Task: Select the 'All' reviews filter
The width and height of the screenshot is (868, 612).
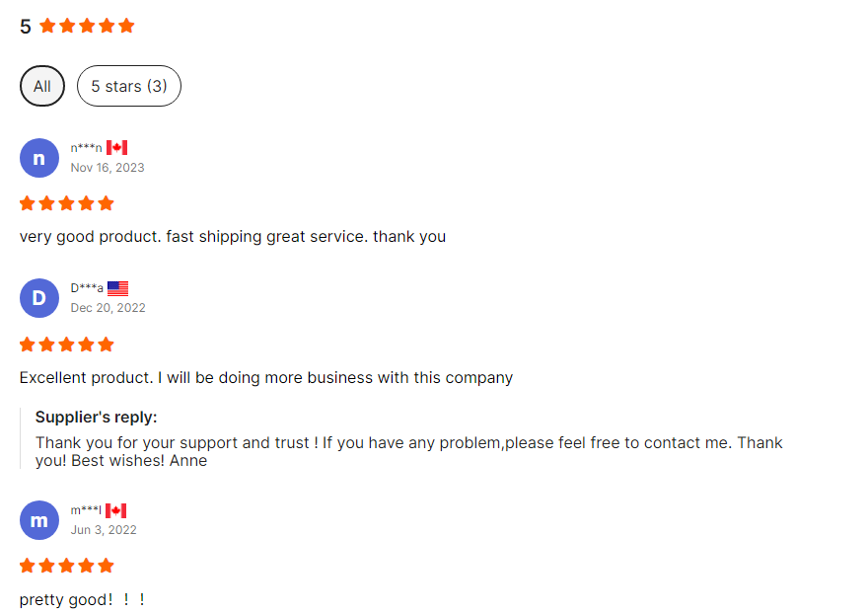Action: 42,86
